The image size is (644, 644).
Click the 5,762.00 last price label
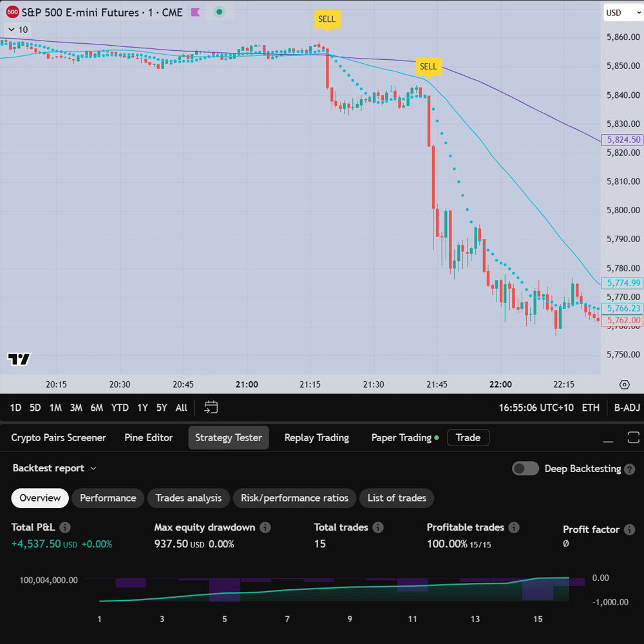[x=622, y=320]
